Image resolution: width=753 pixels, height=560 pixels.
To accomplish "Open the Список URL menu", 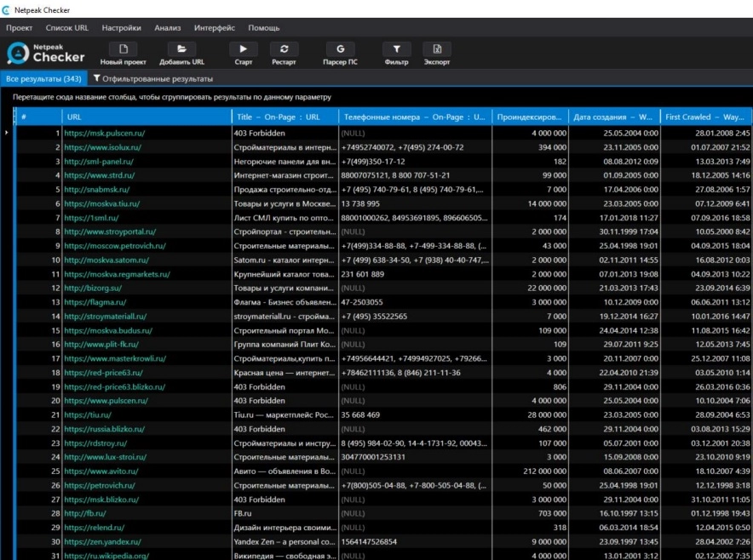I will (67, 28).
